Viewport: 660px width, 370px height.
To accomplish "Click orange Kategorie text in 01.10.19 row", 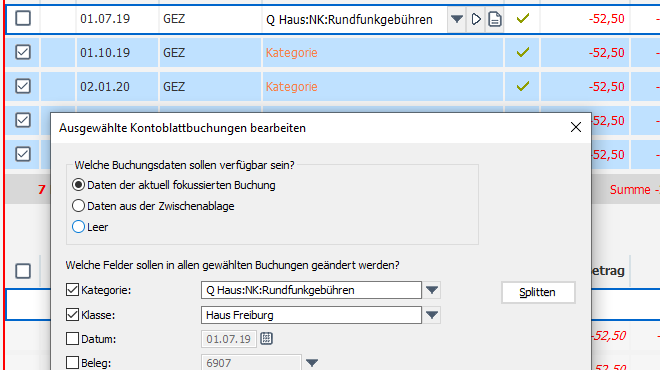I will coord(291,53).
